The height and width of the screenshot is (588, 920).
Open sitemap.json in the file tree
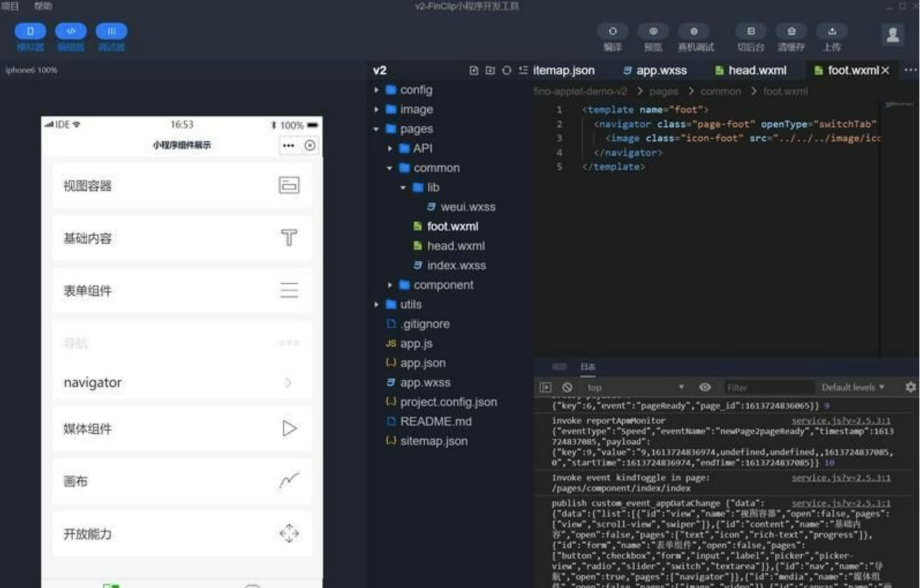click(427, 442)
